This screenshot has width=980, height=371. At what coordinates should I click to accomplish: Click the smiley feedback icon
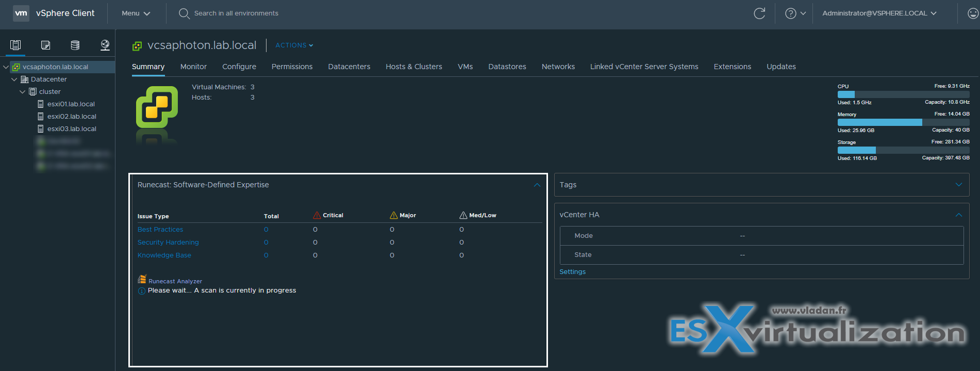click(x=973, y=13)
